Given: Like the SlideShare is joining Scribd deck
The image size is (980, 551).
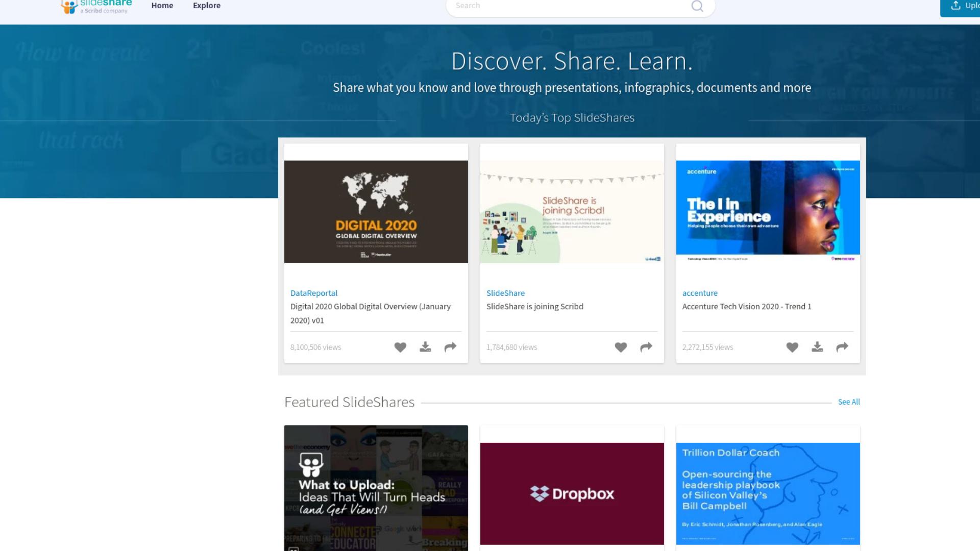Looking at the screenshot, I should tap(621, 347).
